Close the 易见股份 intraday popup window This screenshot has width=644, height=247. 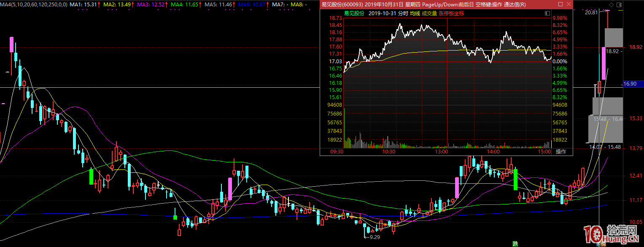point(569,5)
